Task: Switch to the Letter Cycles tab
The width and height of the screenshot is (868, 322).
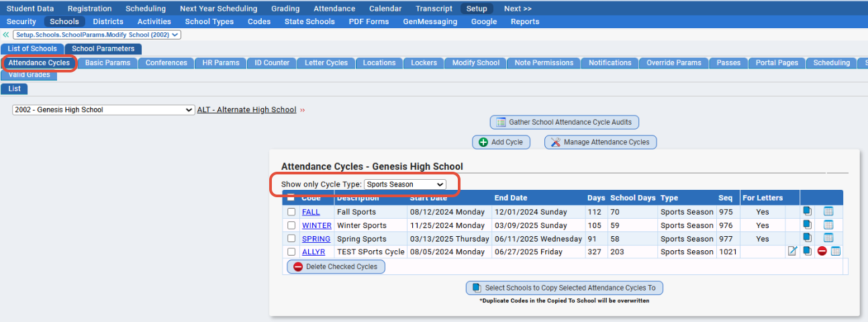Action: (x=326, y=62)
